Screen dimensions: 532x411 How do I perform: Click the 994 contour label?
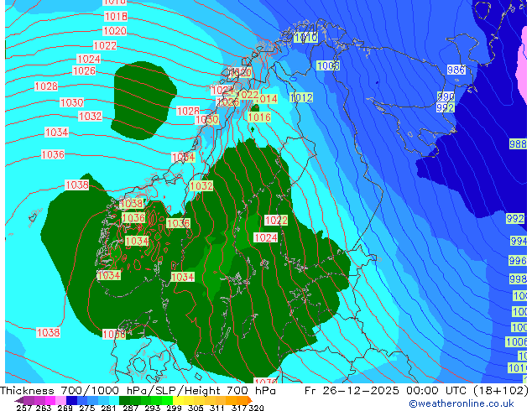click(x=519, y=241)
